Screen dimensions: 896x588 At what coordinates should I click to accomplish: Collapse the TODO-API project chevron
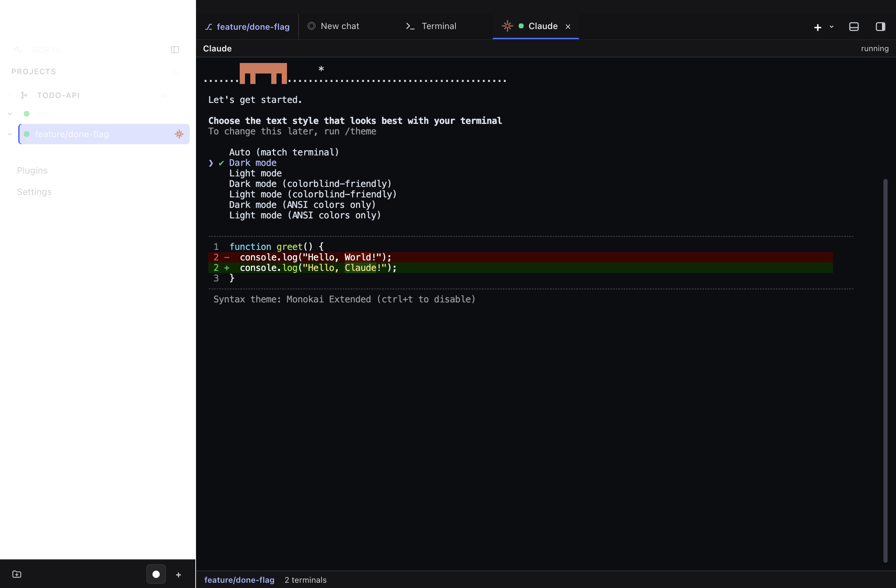[x=10, y=96]
